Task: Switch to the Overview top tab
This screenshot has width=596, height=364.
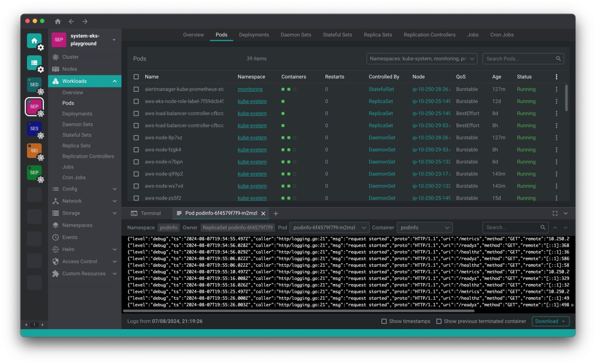Action: point(193,35)
